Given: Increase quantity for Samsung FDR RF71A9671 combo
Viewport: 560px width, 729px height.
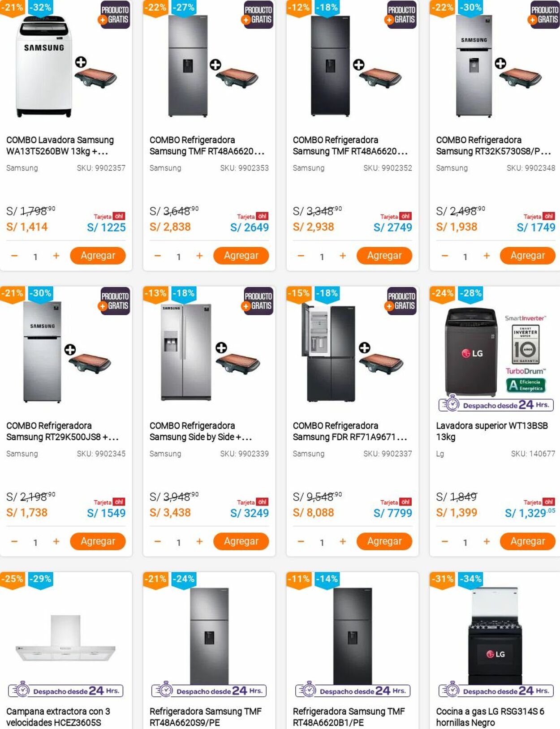Looking at the screenshot, I should [x=343, y=541].
